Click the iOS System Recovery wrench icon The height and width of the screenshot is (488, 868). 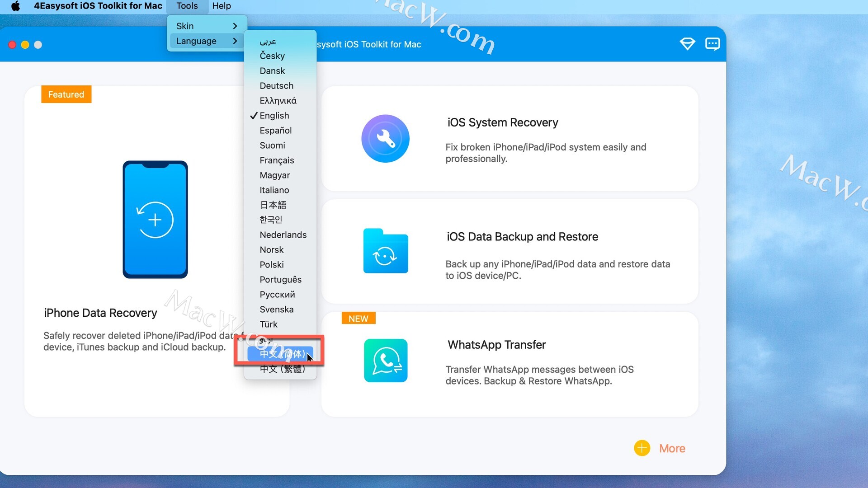[385, 138]
